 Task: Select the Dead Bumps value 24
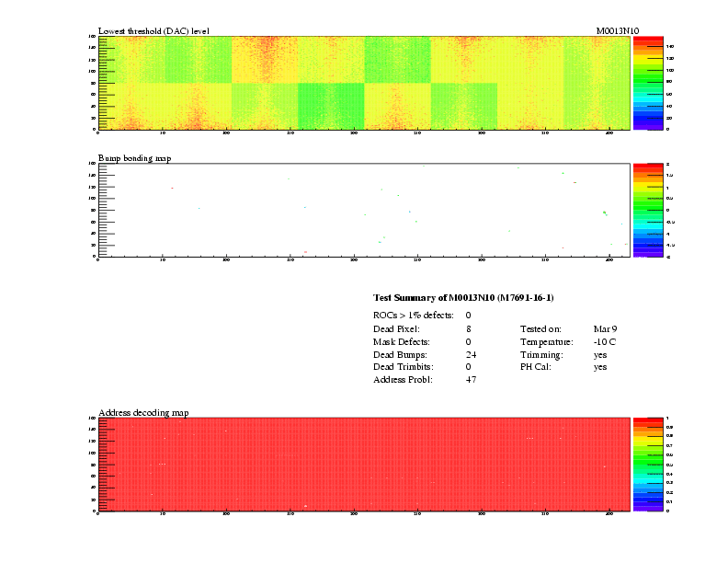(471, 355)
